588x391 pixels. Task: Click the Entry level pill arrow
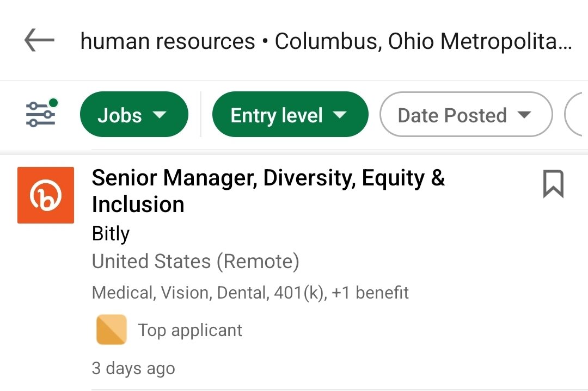[x=340, y=115]
